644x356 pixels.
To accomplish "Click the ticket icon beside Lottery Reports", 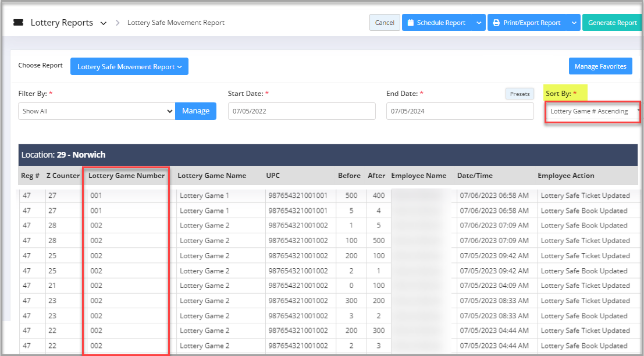I will [x=18, y=23].
